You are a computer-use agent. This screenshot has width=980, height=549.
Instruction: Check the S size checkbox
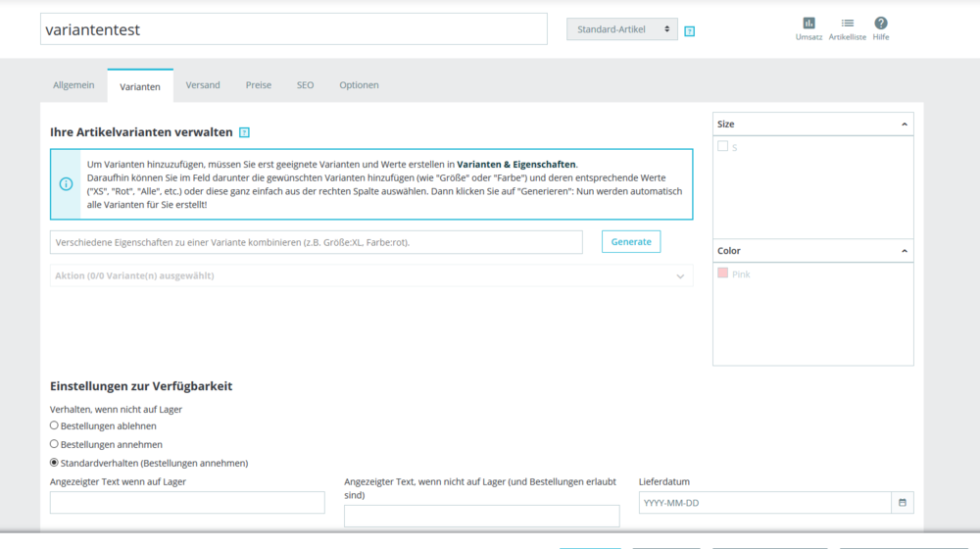coord(722,146)
